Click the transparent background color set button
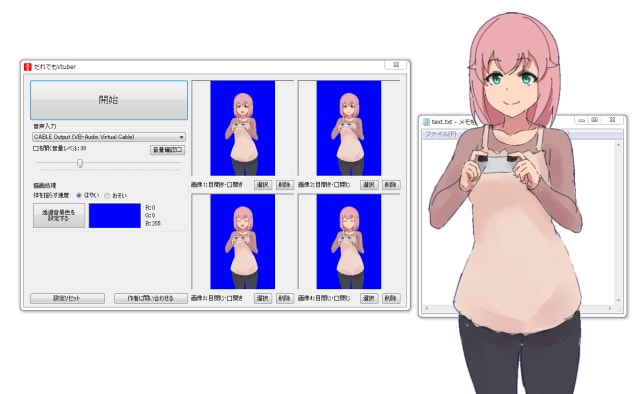 [x=59, y=215]
